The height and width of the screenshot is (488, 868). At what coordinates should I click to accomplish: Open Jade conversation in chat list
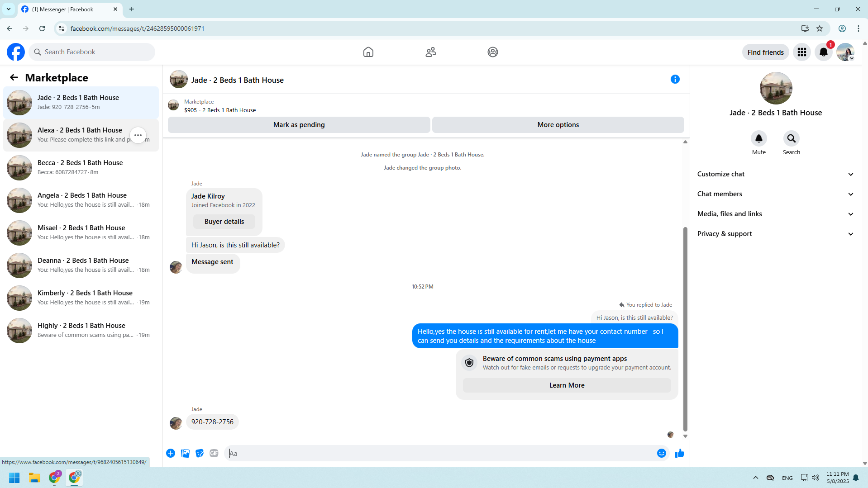(x=81, y=102)
